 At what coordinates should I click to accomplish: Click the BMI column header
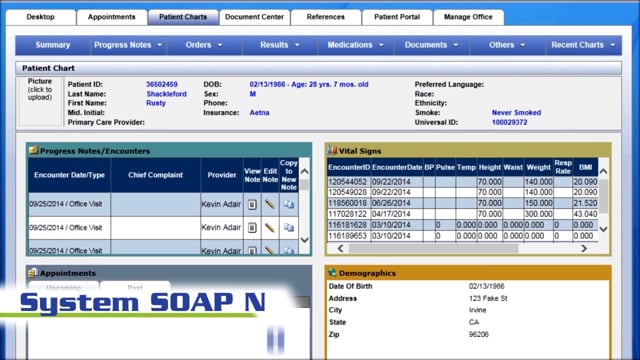585,167
